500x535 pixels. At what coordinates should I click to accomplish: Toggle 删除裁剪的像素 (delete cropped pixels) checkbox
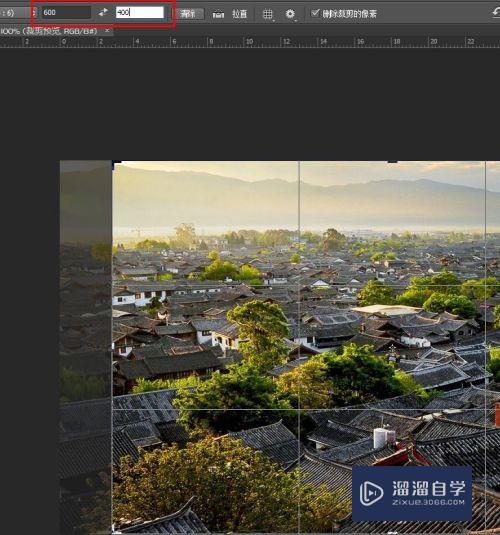pos(315,13)
